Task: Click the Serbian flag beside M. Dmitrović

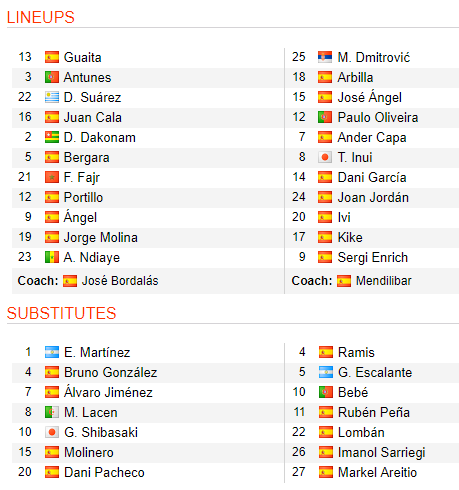Action: [x=325, y=57]
